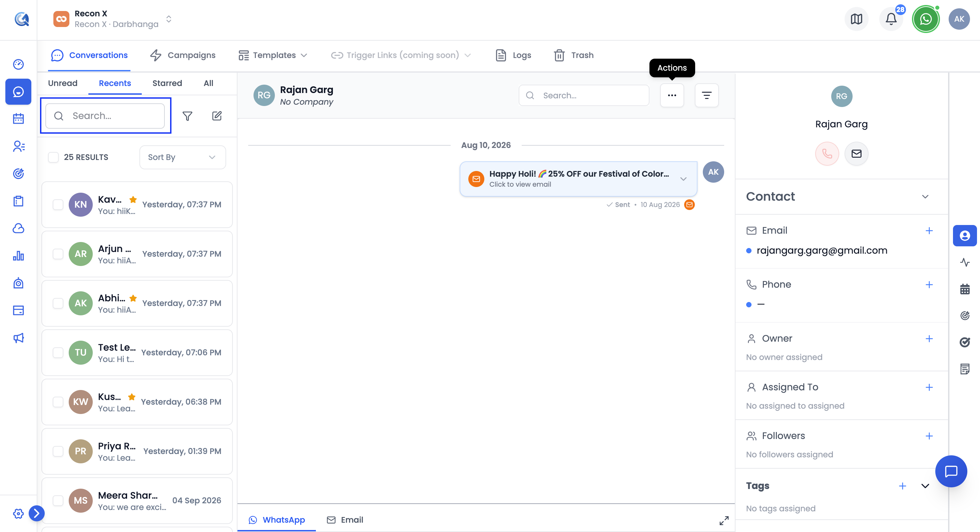Open the Recon X account switcher

coord(113,19)
